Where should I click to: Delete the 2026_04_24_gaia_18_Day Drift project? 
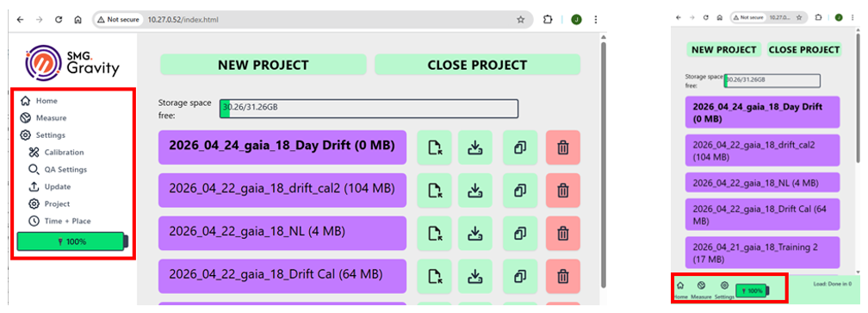tap(563, 147)
